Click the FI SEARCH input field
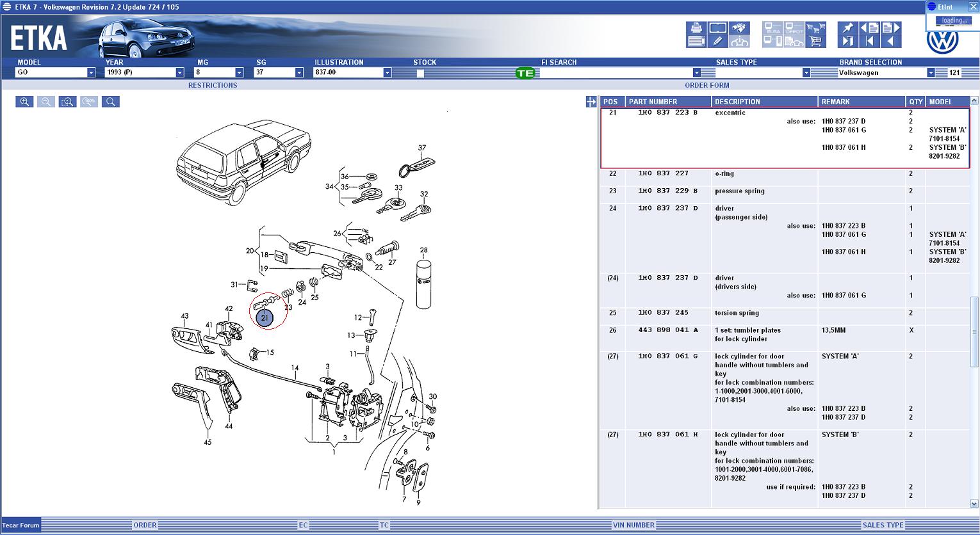 click(616, 73)
